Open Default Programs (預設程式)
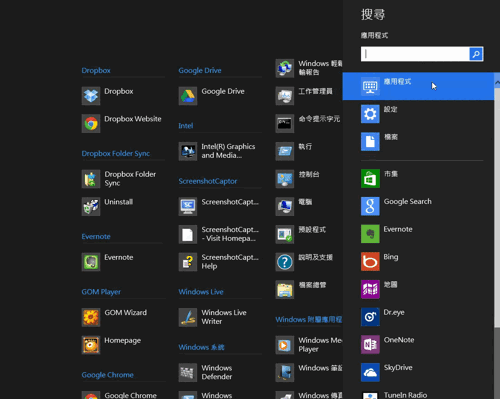500x399 pixels. click(301, 234)
